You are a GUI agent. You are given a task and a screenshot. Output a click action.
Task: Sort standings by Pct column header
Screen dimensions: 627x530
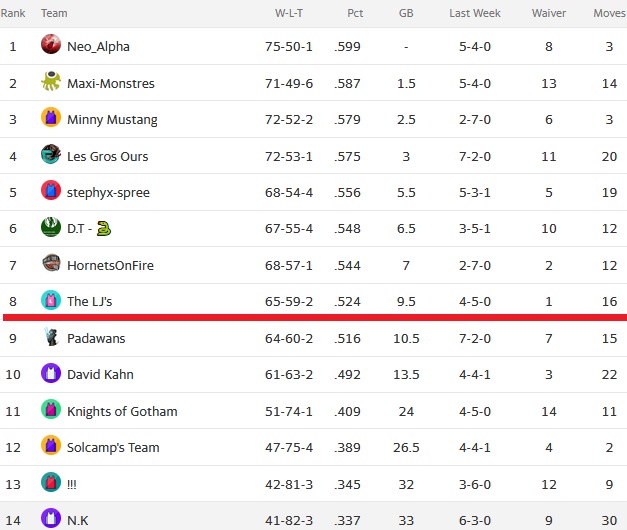pyautogui.click(x=355, y=13)
